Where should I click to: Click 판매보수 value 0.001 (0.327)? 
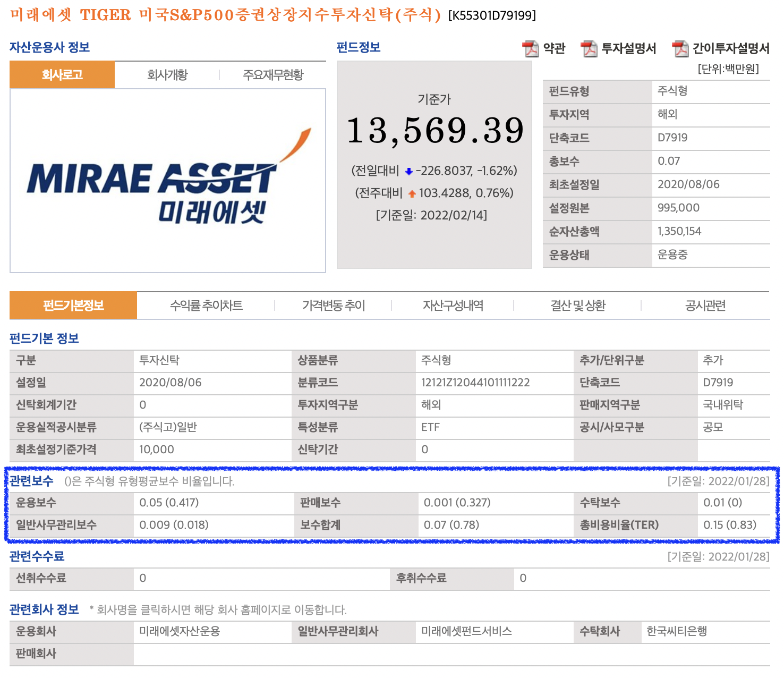point(457,503)
